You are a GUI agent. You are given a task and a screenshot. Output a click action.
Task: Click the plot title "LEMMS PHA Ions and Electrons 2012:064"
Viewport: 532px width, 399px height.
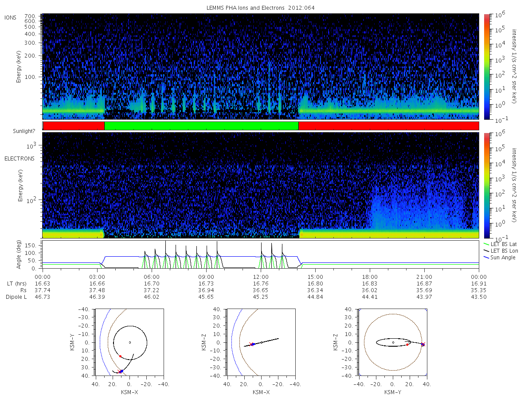pyautogui.click(x=261, y=8)
